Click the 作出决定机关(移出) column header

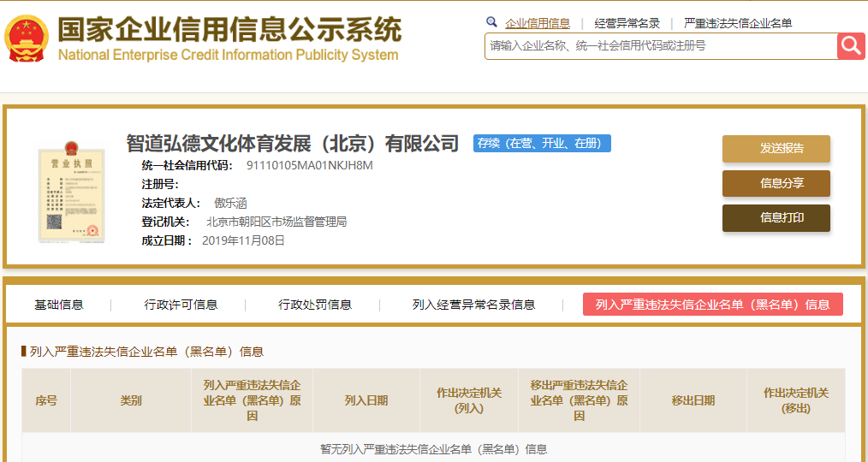coord(796,400)
